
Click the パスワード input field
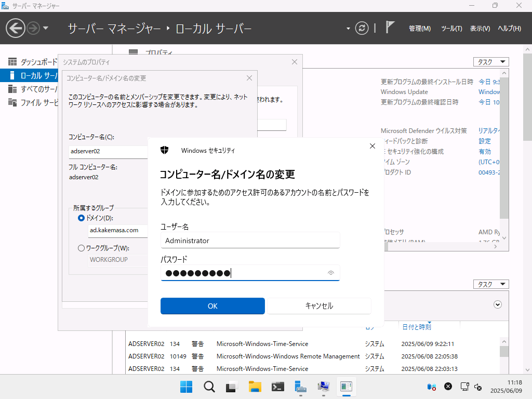pyautogui.click(x=250, y=273)
